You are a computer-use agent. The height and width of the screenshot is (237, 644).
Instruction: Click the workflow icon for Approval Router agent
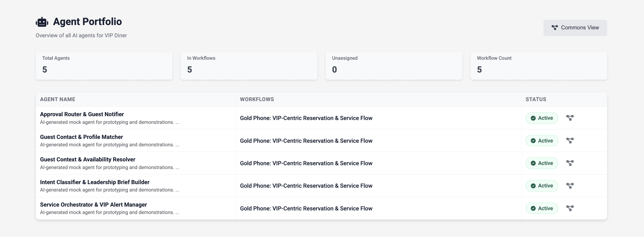pos(570,118)
